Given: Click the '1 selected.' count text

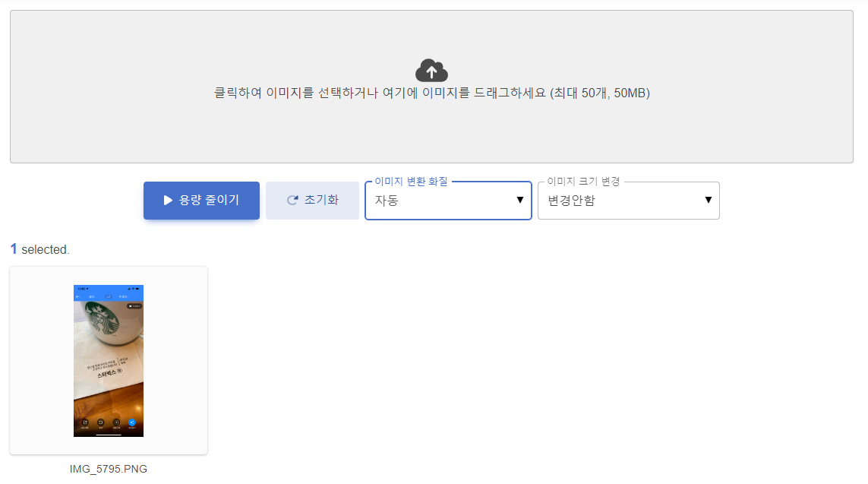Looking at the screenshot, I should point(39,249).
